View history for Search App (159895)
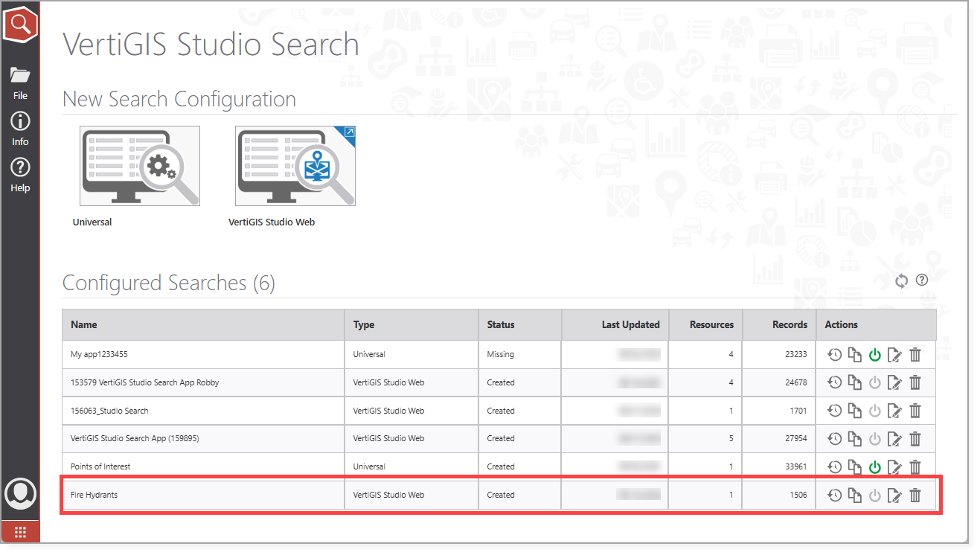This screenshot has height=555, width=980. point(835,439)
